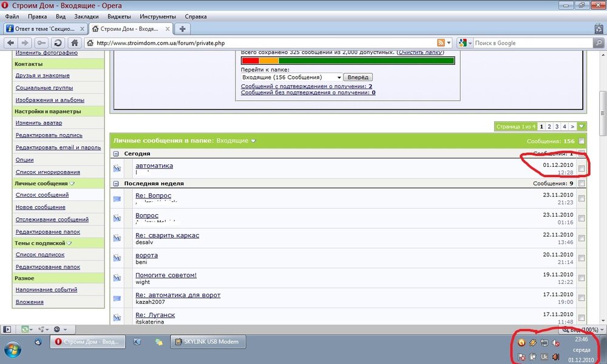Screen dimensions: 607x364
Task: Open the Инструменты menu
Action: tap(158, 16)
